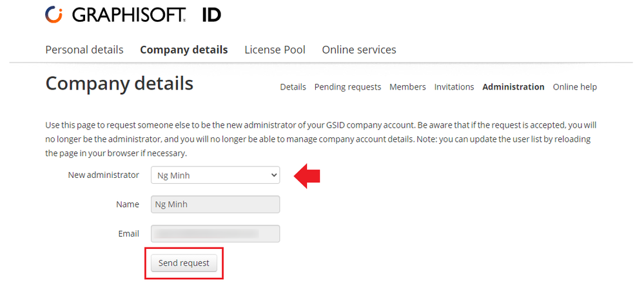Select the Company details tab

click(184, 50)
